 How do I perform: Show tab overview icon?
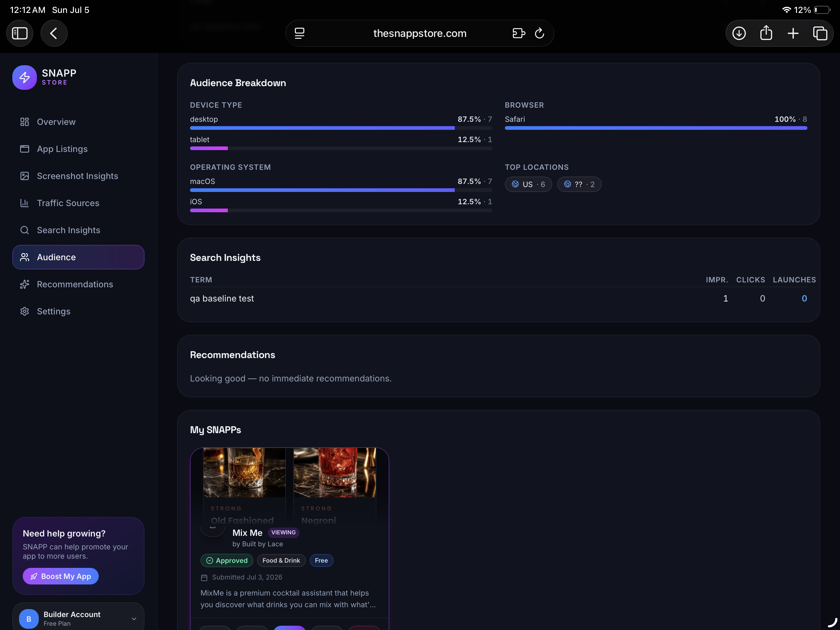coord(820,34)
